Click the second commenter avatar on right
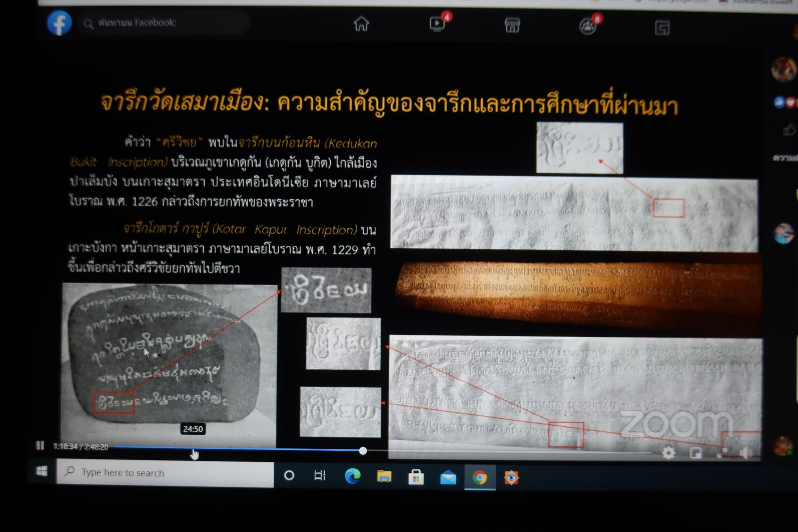 [x=783, y=234]
